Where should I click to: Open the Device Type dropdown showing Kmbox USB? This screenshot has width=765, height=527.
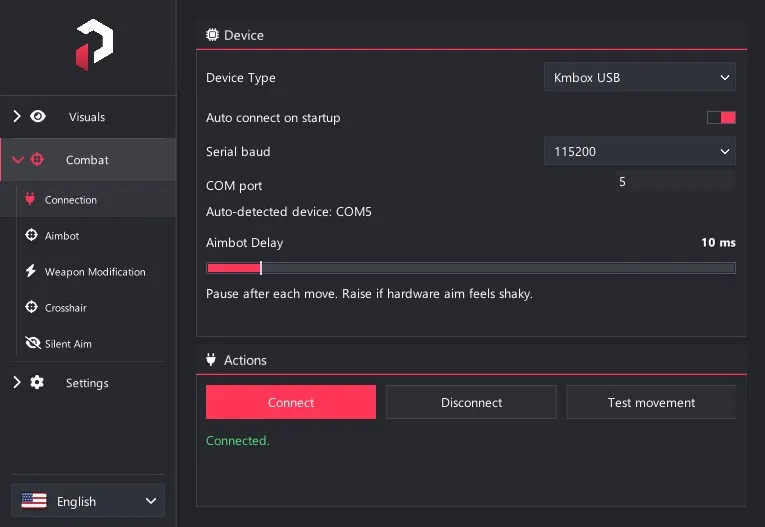tap(640, 77)
